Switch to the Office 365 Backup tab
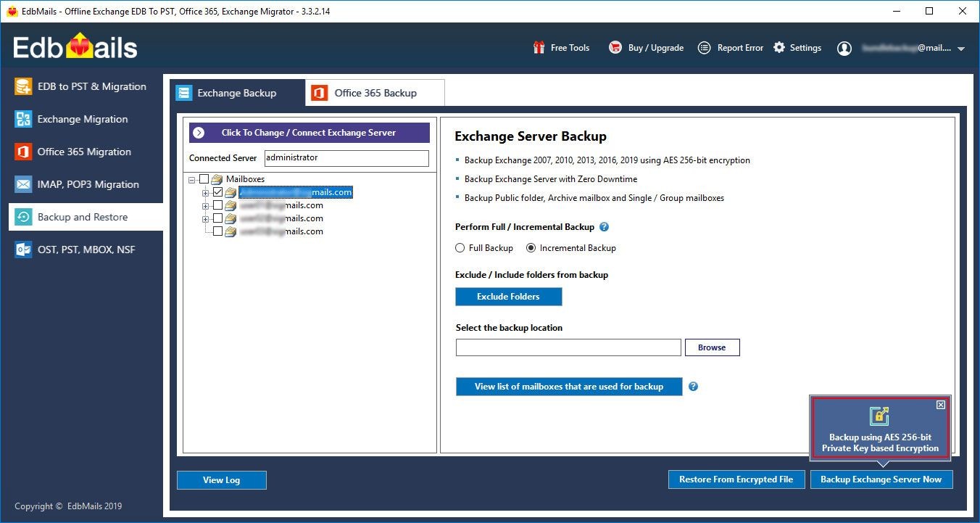 click(375, 93)
